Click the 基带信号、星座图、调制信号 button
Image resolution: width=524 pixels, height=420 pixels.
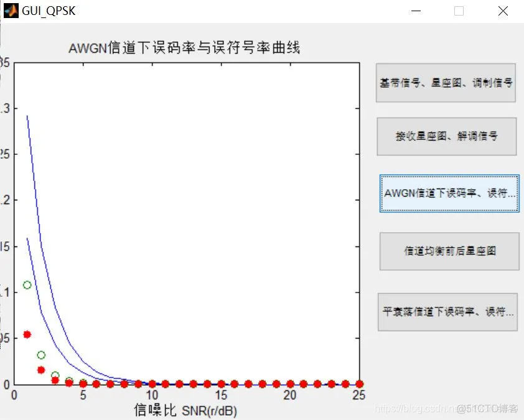point(446,83)
